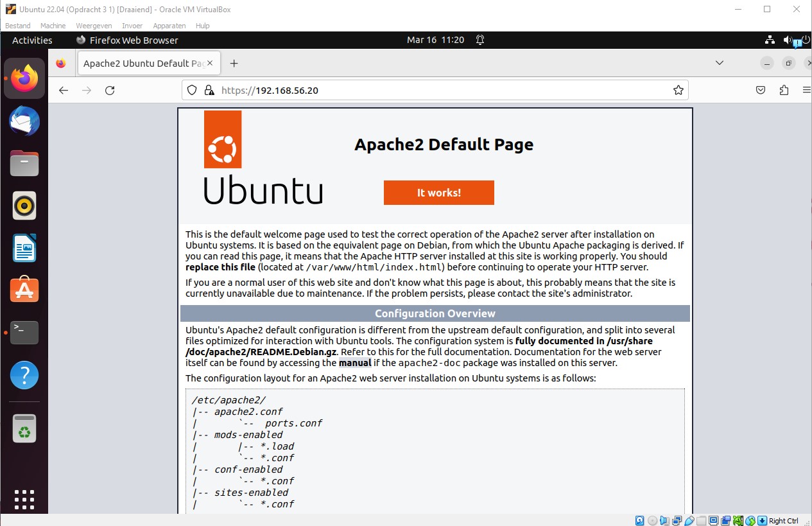Open the VirtualBox keyboard capture arrow icon

click(x=762, y=520)
